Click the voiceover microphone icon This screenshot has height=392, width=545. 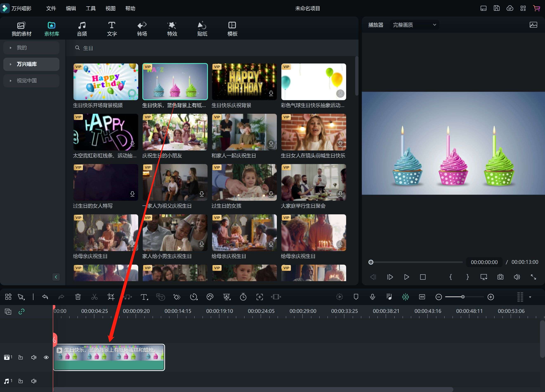point(373,297)
